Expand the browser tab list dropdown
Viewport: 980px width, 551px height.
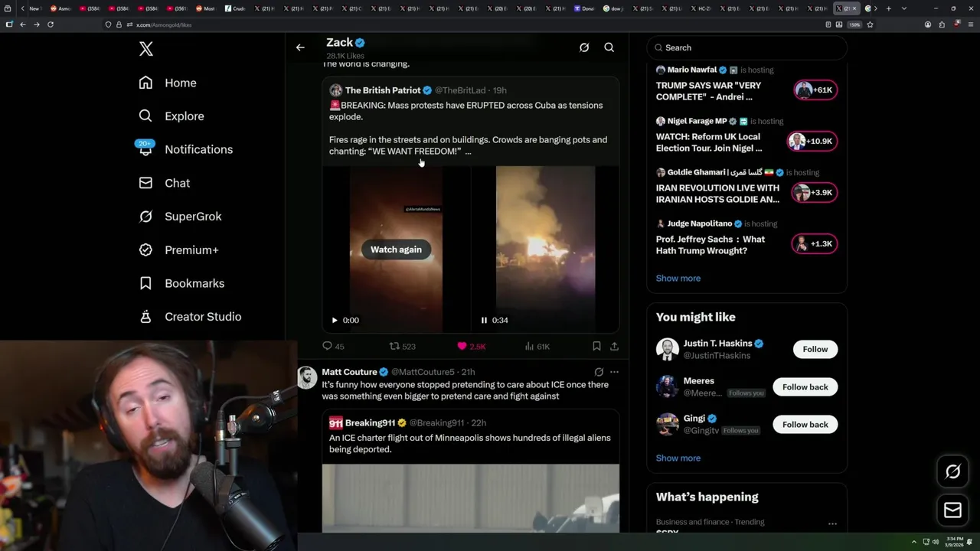904,8
